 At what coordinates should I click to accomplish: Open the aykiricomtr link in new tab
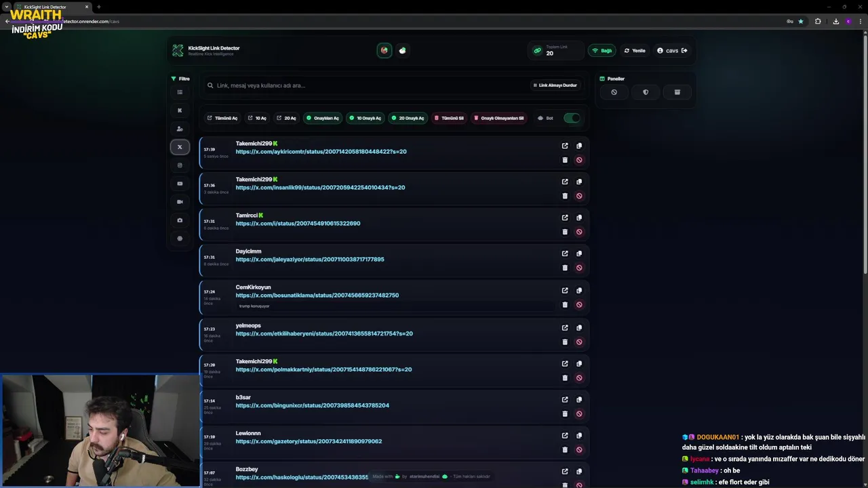(x=565, y=146)
